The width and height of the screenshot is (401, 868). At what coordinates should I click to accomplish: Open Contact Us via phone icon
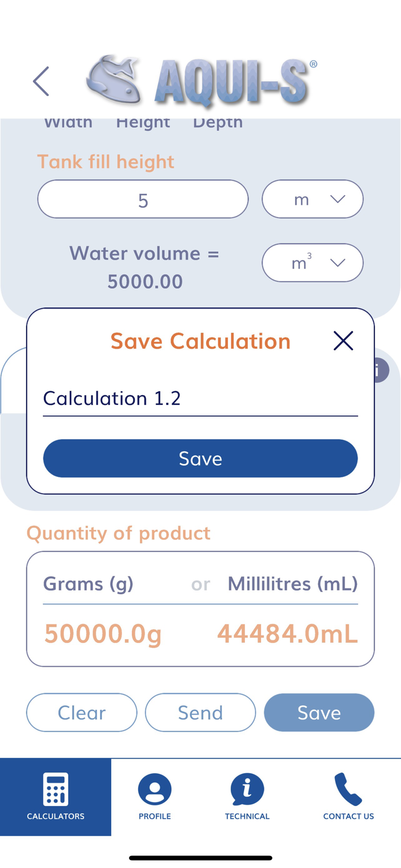(x=348, y=789)
